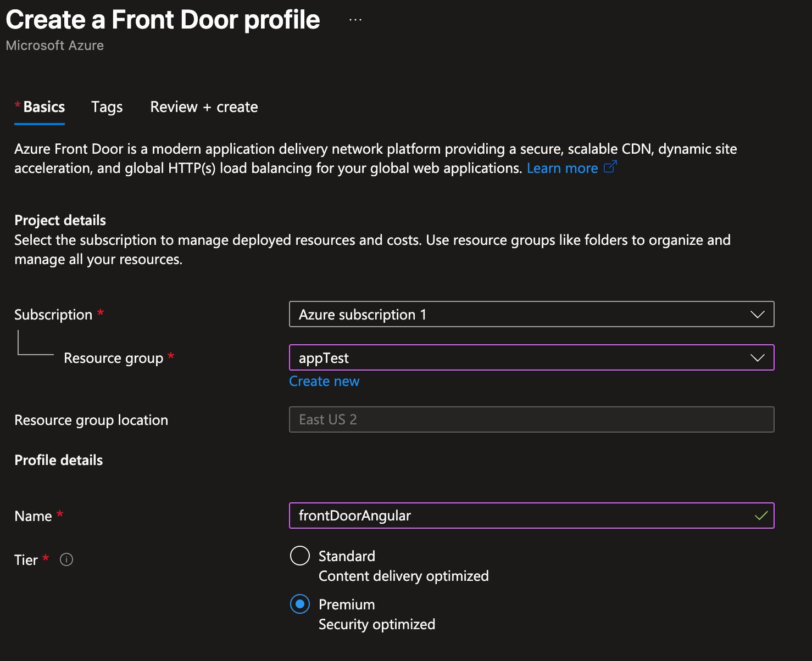Click the Tier info icon

[x=66, y=559]
